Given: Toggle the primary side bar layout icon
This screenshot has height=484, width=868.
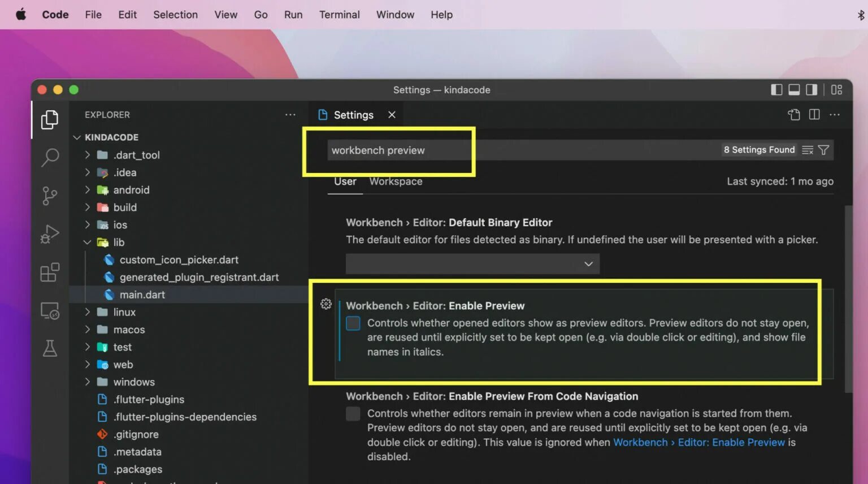Looking at the screenshot, I should pos(776,89).
